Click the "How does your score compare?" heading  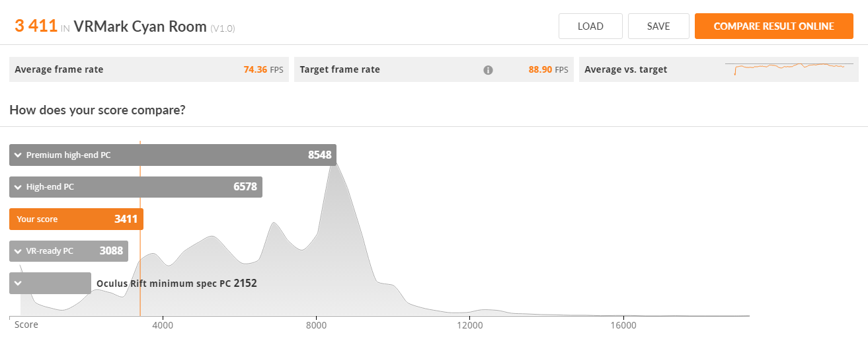pos(97,110)
